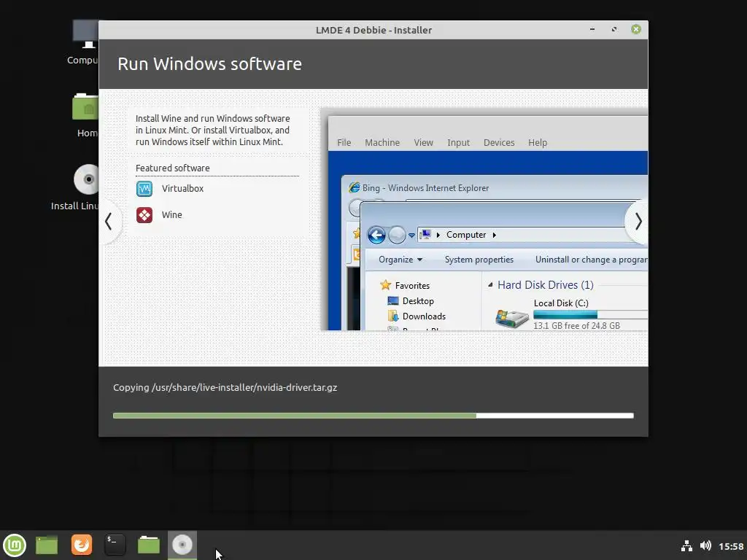The height and width of the screenshot is (560, 747).
Task: Click the Local Disk (C:) drive icon
Action: pyautogui.click(x=511, y=318)
